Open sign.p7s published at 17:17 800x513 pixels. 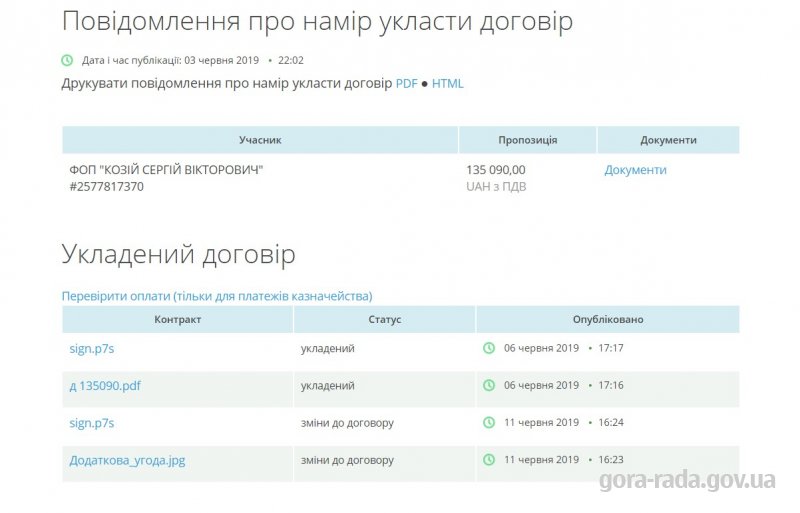(x=92, y=349)
